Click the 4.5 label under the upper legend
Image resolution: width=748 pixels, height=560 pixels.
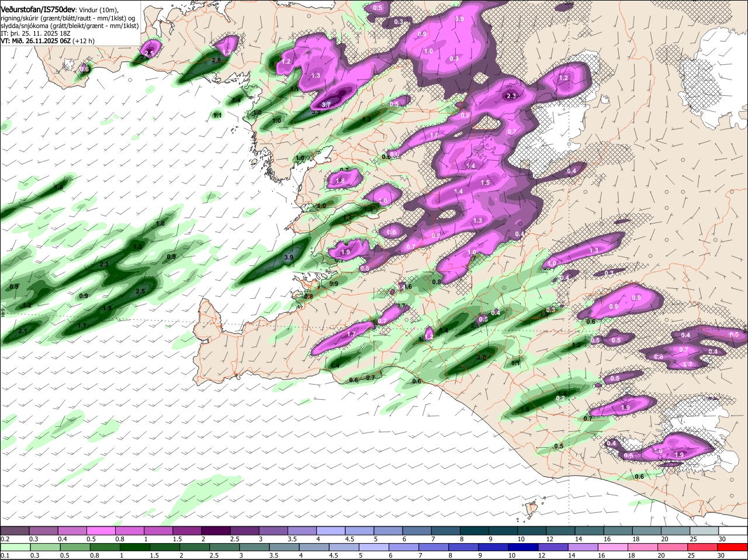[x=349, y=539]
